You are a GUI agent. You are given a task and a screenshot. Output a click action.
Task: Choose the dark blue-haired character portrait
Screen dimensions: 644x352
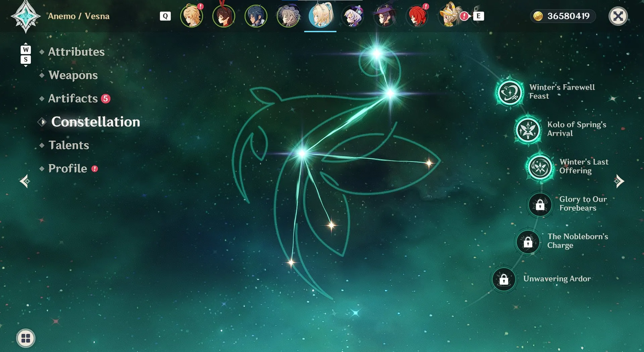(x=256, y=16)
